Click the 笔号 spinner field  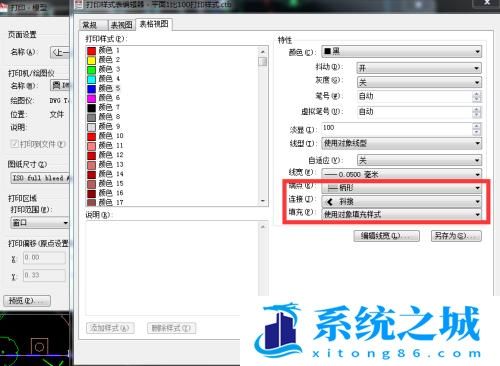click(419, 97)
